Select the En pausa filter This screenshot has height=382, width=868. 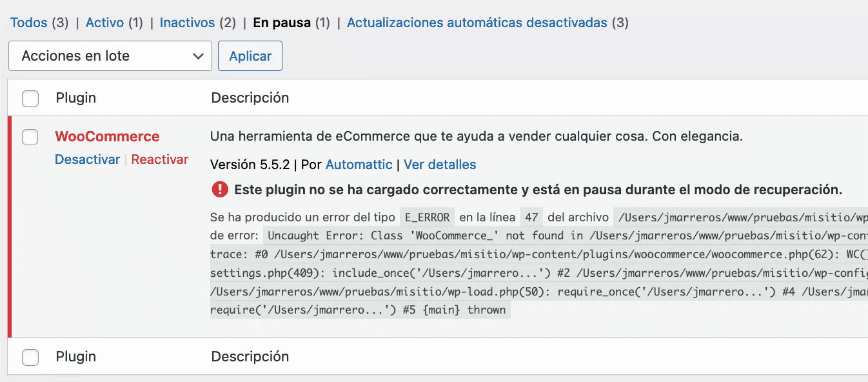[x=282, y=23]
